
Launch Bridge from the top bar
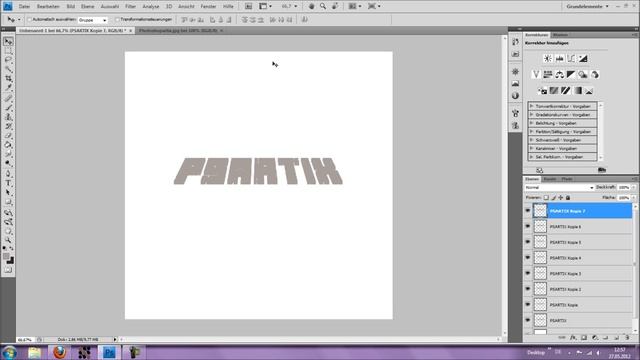coord(248,6)
